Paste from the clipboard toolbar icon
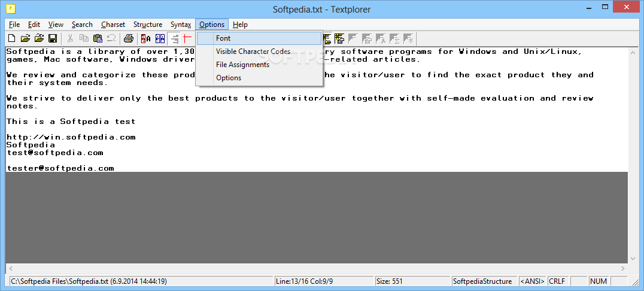 coord(98,39)
